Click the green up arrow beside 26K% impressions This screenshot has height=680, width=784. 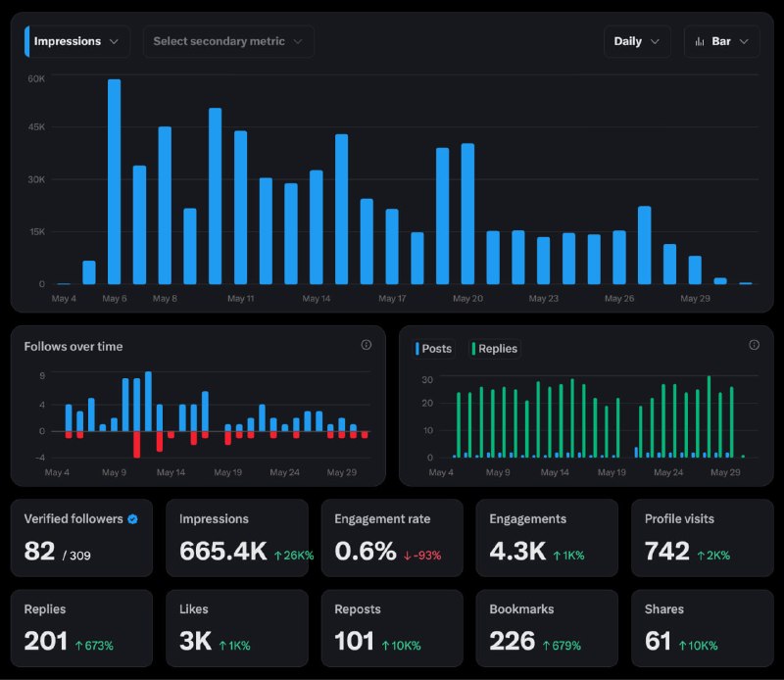(278, 556)
